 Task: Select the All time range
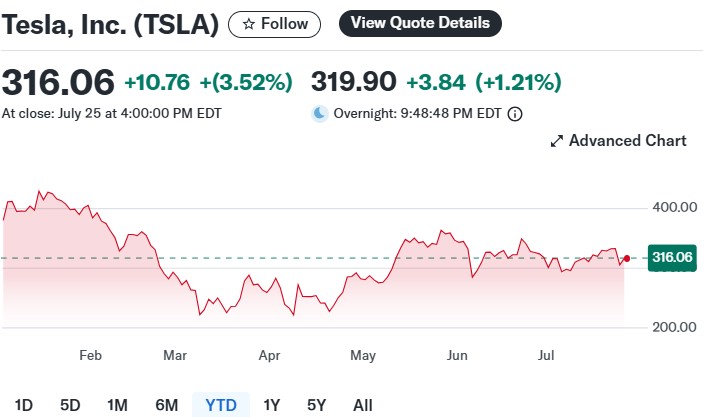(362, 405)
